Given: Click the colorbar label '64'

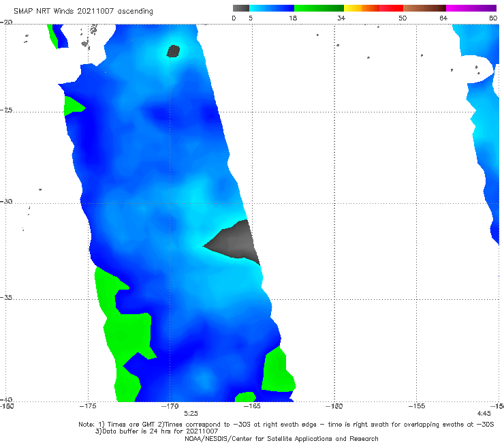Looking at the screenshot, I should pyautogui.click(x=443, y=18).
